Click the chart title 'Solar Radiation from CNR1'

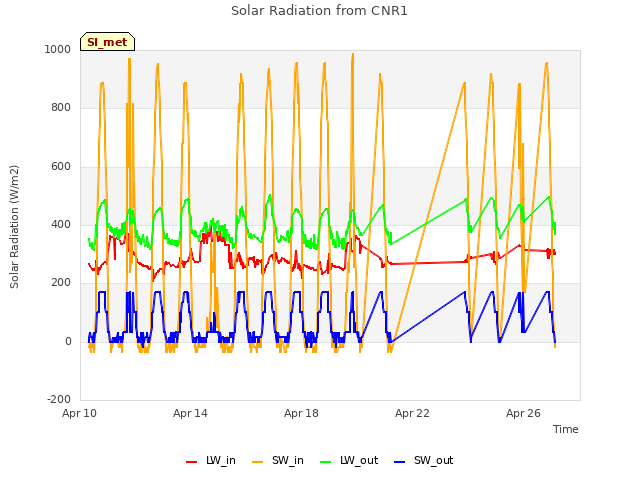tap(319, 11)
